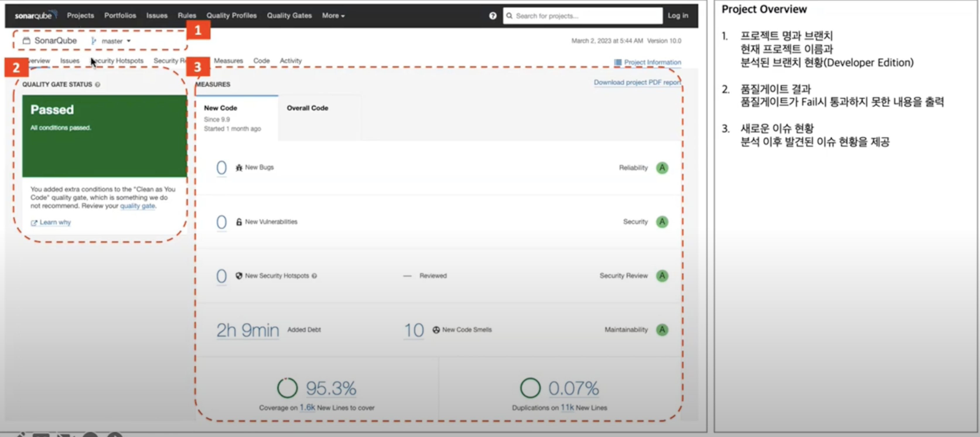This screenshot has width=980, height=437.
Task: Switch to the Overall Code tab
Action: point(308,108)
